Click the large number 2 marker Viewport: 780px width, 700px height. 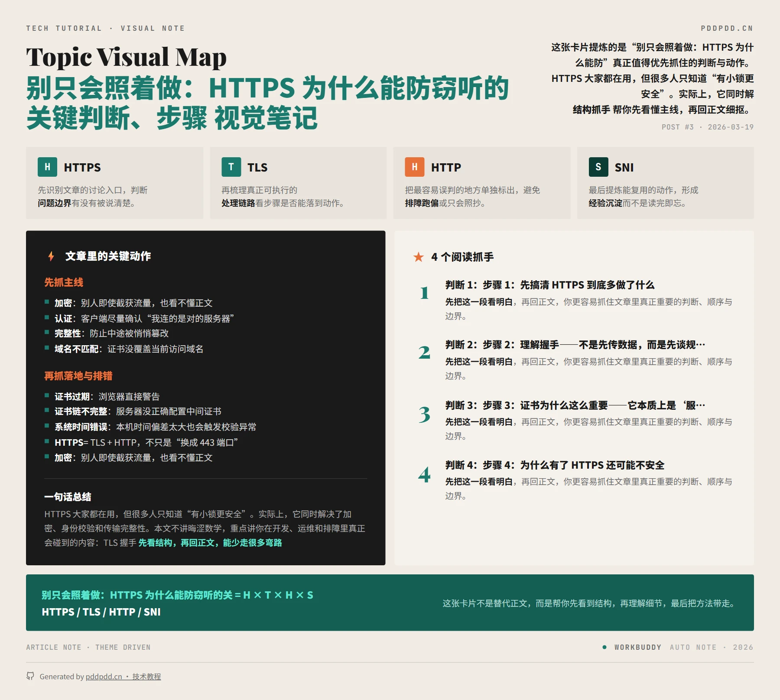(424, 353)
